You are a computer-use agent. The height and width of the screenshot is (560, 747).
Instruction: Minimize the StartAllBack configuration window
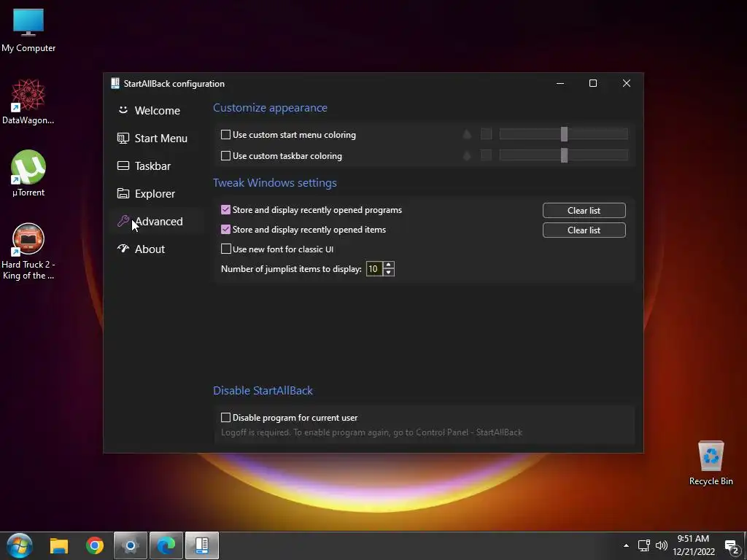pos(560,83)
